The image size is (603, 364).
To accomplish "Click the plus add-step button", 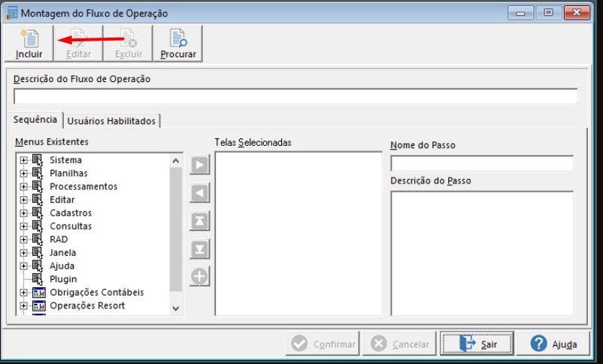I will click(x=199, y=276).
